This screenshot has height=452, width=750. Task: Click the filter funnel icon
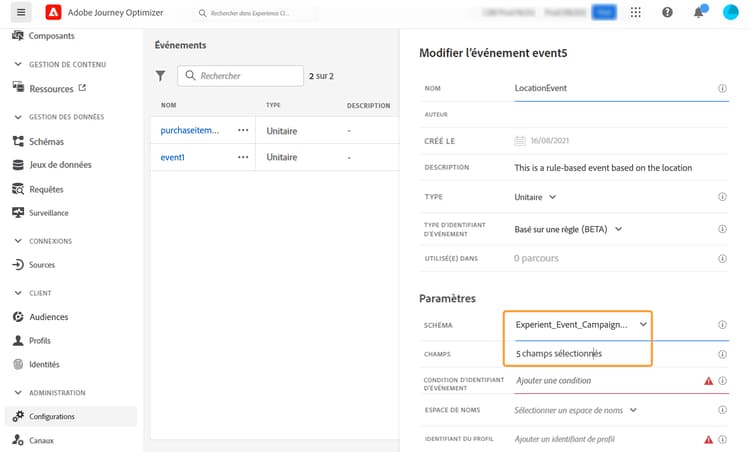[x=161, y=76]
